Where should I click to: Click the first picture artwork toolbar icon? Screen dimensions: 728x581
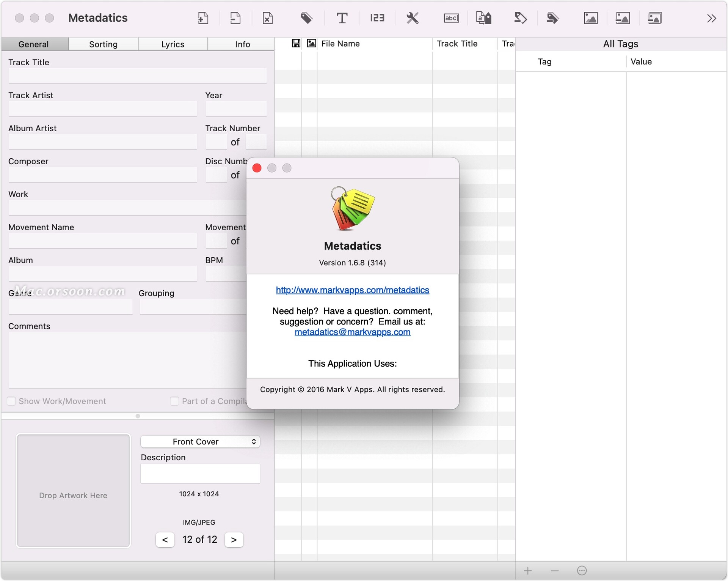click(590, 18)
